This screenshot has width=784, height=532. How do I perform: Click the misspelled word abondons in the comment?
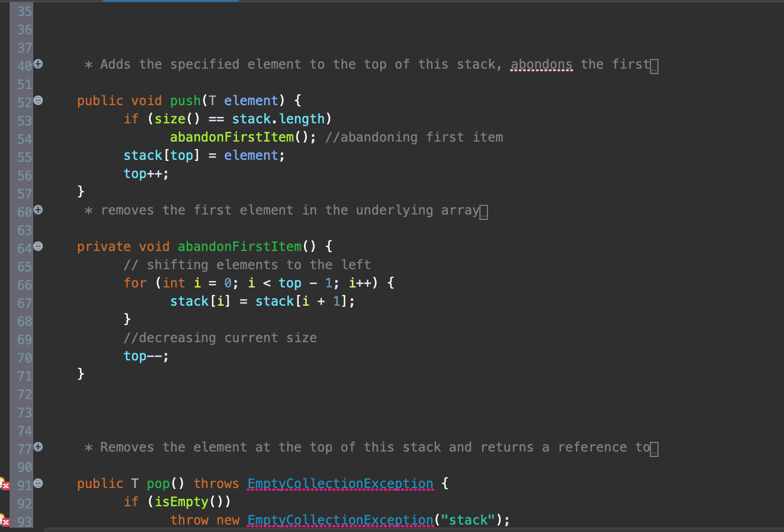coord(541,64)
